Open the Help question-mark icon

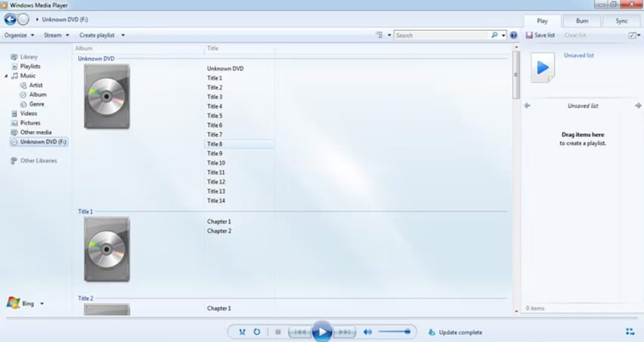(514, 35)
